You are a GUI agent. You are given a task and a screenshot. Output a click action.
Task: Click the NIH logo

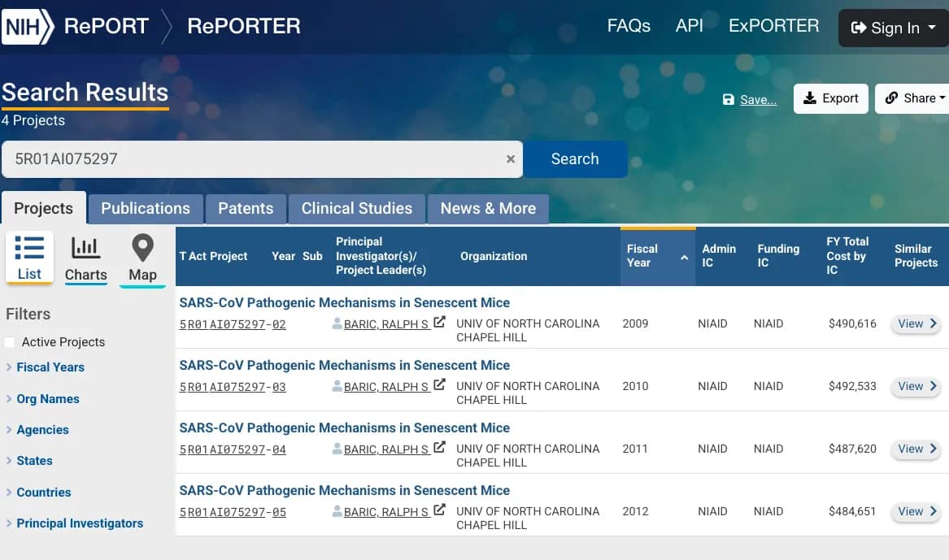pos(28,27)
